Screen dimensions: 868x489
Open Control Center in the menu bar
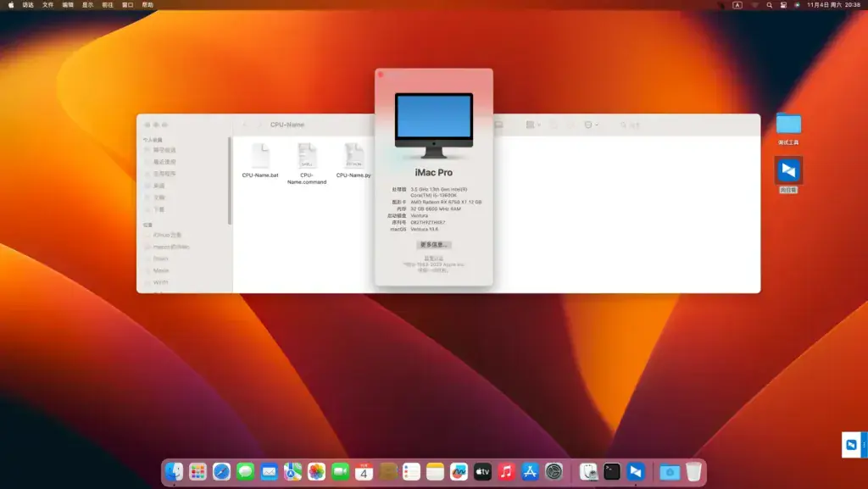click(x=783, y=5)
